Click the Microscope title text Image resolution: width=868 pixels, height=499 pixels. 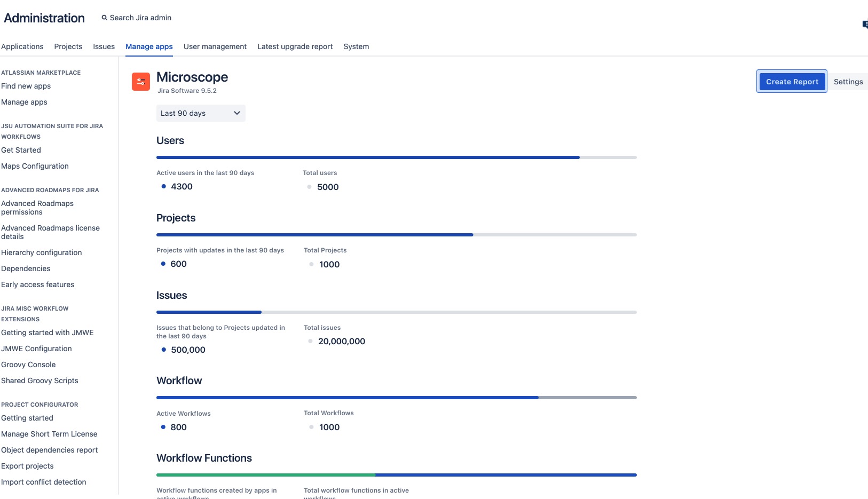(x=192, y=77)
